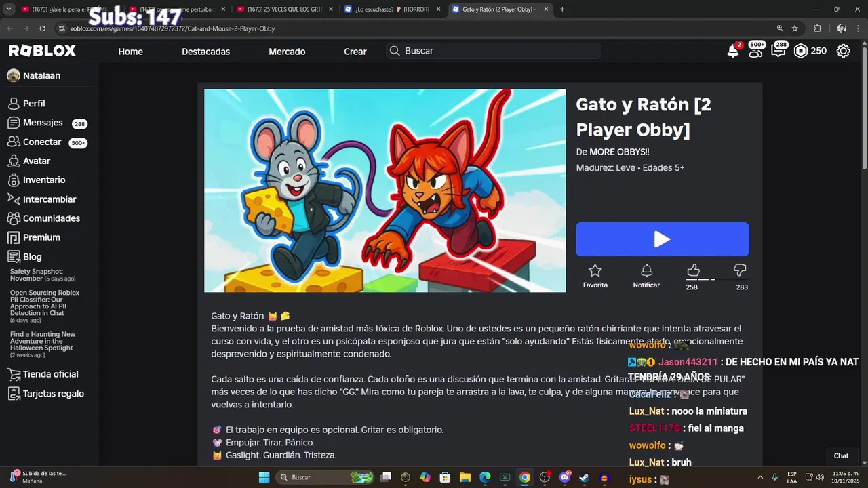Click the Notificar bell icon
868x488 pixels.
click(x=646, y=271)
